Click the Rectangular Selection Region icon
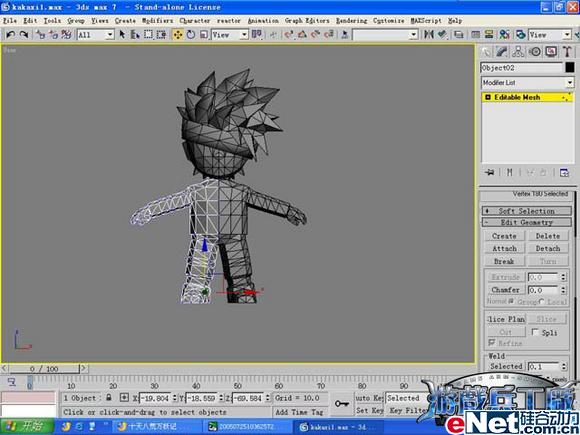This screenshot has height=435, width=580. [x=148, y=35]
